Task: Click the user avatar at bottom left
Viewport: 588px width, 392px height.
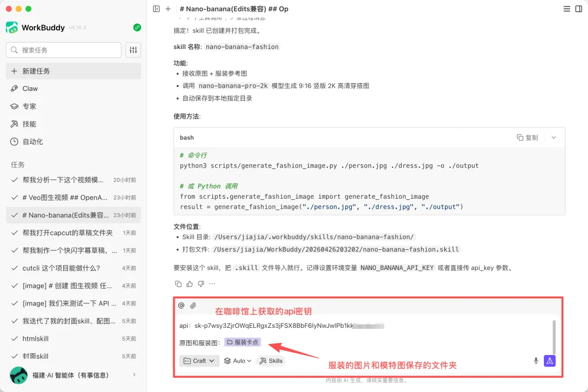Action: [19, 375]
